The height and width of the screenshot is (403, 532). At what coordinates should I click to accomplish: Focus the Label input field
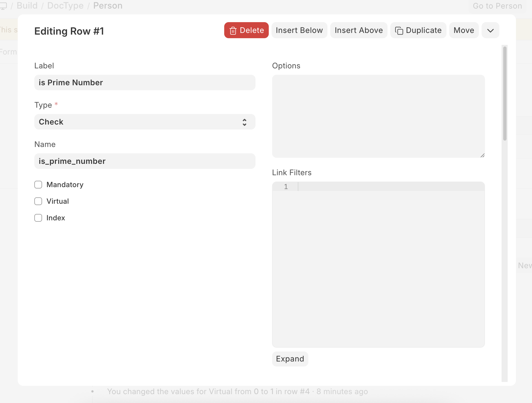(x=144, y=82)
